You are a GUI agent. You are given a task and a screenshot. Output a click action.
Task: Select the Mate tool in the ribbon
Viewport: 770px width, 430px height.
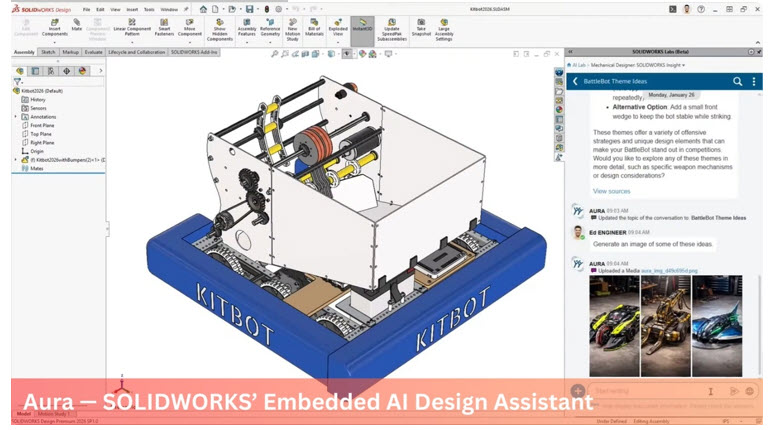pyautogui.click(x=77, y=26)
